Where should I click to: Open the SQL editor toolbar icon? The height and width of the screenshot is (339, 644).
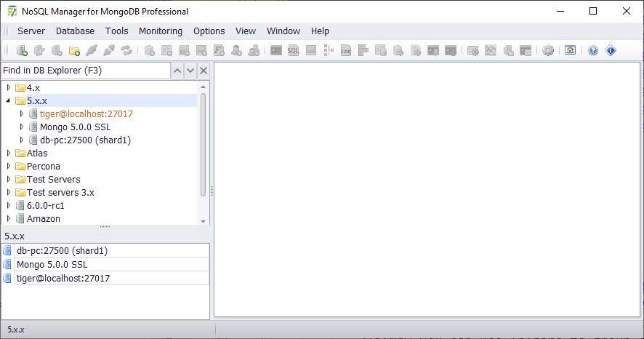pos(293,51)
